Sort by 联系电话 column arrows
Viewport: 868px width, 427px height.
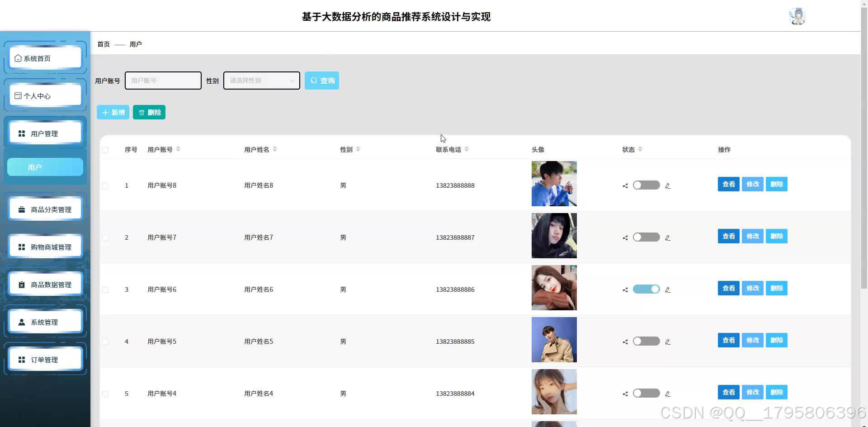pos(467,149)
